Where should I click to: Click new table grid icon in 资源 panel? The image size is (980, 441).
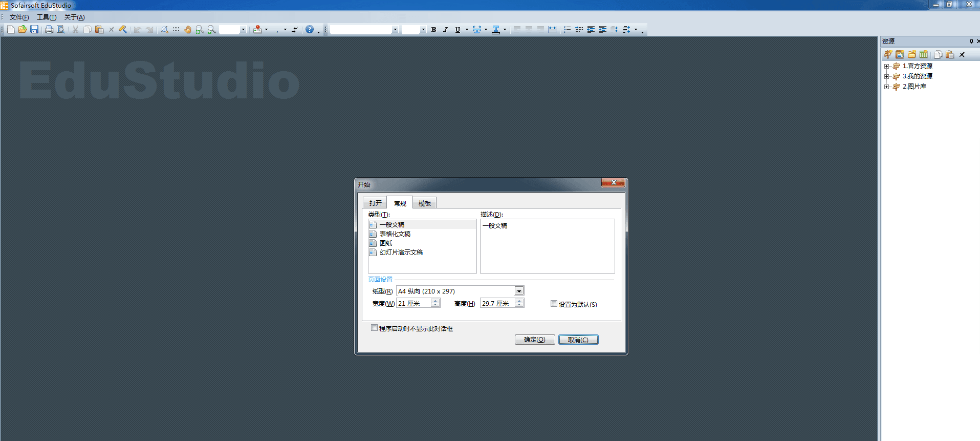(924, 54)
